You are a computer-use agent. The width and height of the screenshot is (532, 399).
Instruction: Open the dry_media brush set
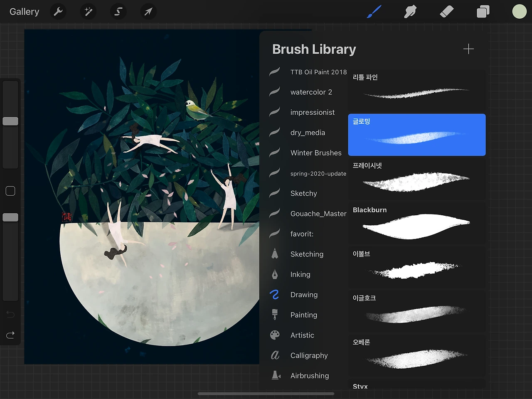[308, 133]
